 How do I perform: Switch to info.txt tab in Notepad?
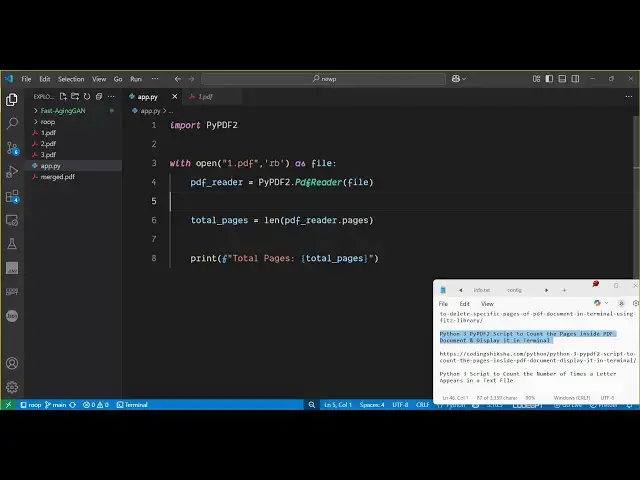click(x=482, y=290)
